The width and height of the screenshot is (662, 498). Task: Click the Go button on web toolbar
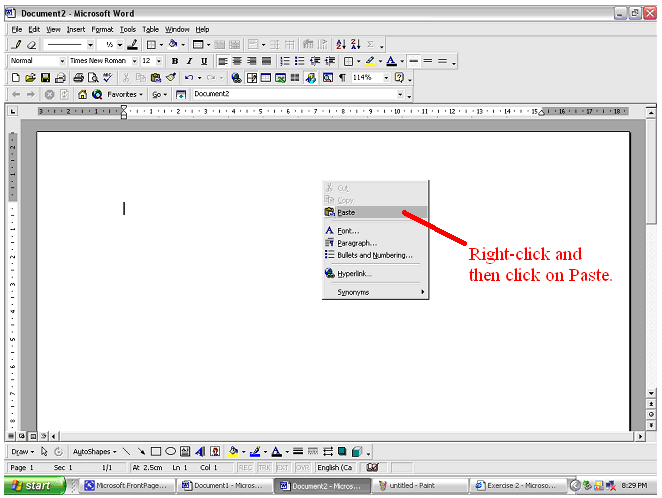coord(159,95)
